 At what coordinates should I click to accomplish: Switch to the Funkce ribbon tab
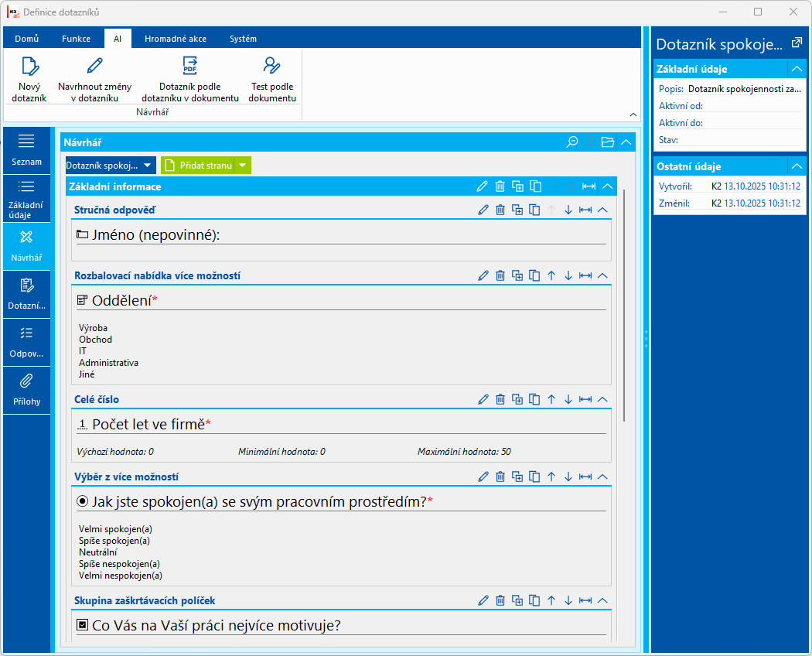pos(76,39)
